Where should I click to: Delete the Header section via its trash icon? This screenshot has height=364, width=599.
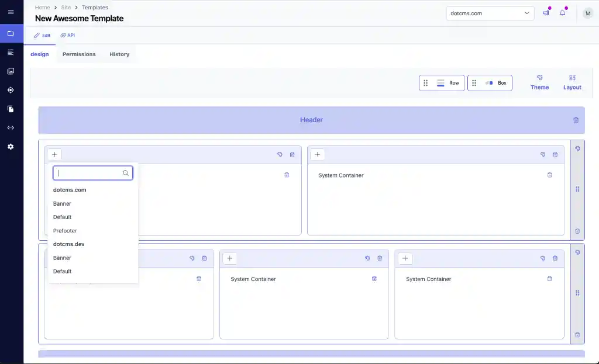click(x=575, y=120)
